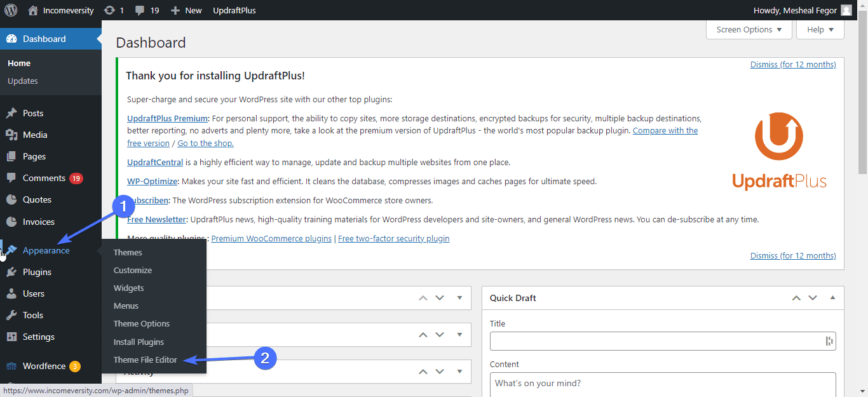Expand the Screen Options dropdown
Viewport: 868px width, 397px height.
point(749,29)
